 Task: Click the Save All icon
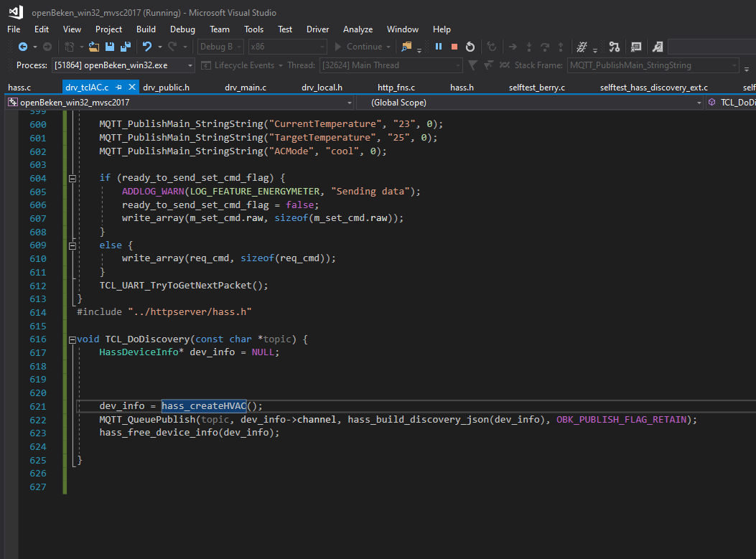(124, 47)
